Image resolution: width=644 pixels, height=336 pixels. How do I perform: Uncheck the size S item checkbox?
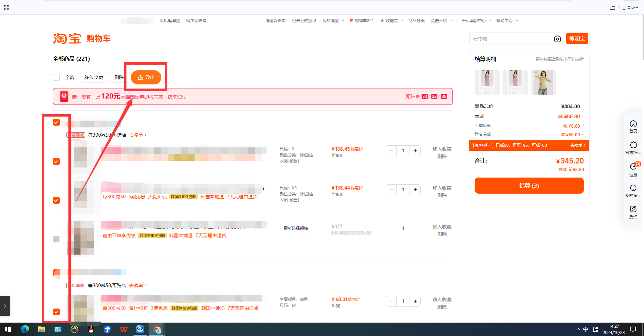tap(56, 161)
